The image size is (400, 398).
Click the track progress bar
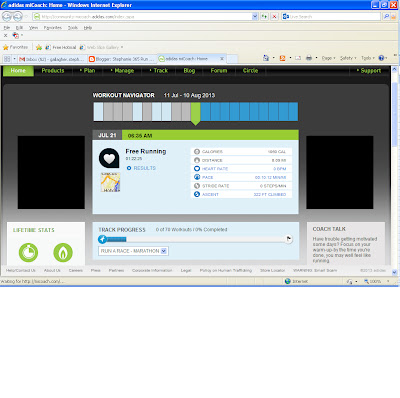(x=196, y=239)
